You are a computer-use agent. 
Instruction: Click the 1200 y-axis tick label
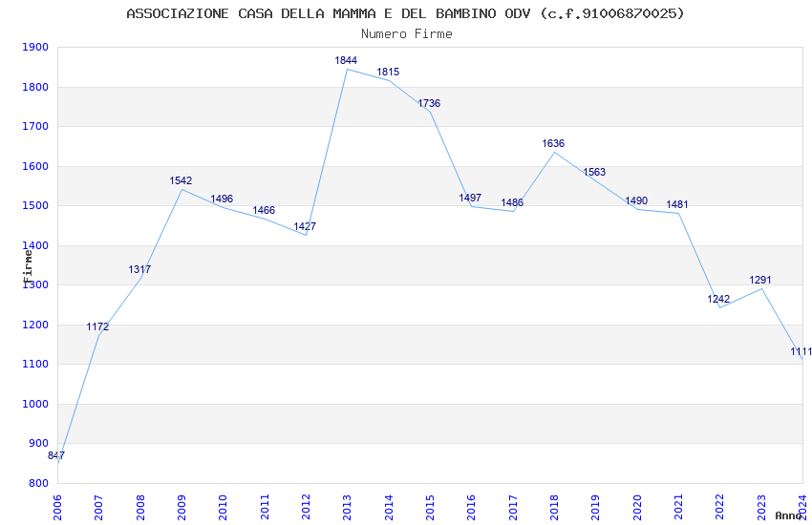35,325
